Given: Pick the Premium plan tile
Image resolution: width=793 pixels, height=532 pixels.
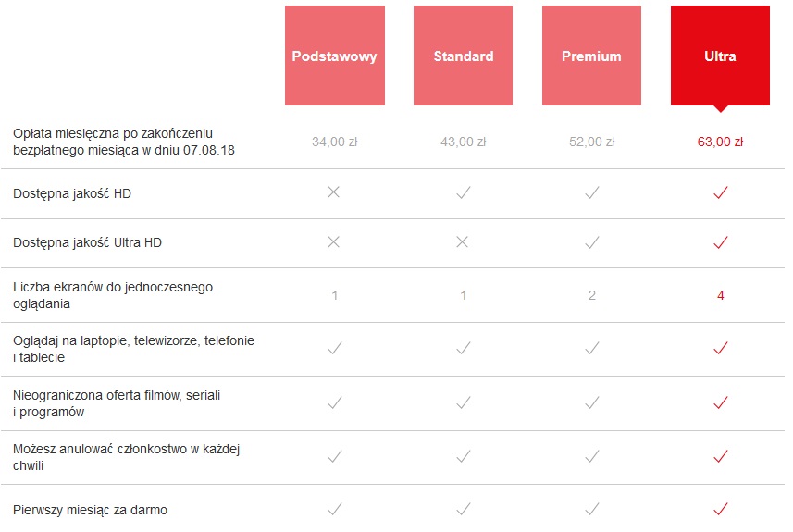Looking at the screenshot, I should (x=591, y=56).
